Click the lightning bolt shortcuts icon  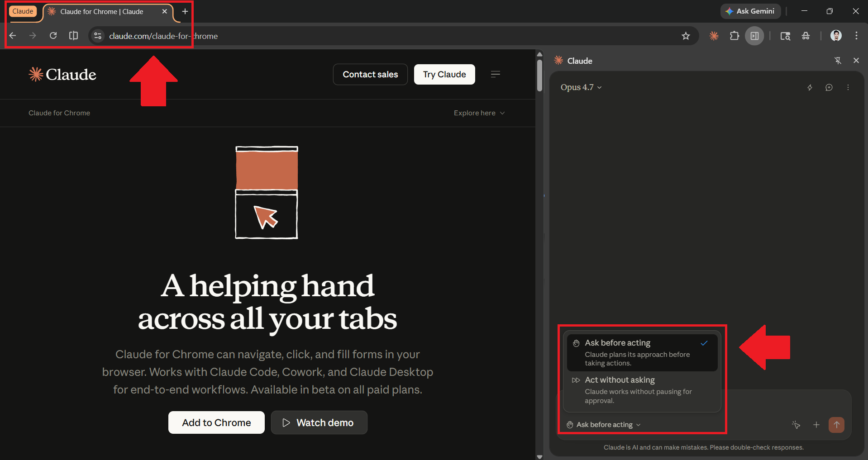click(810, 88)
